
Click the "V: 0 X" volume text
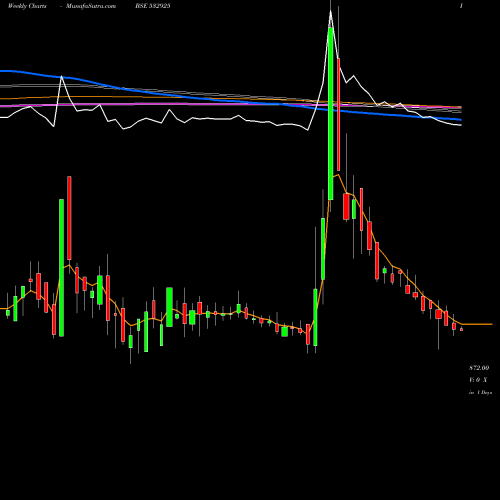coord(478,380)
